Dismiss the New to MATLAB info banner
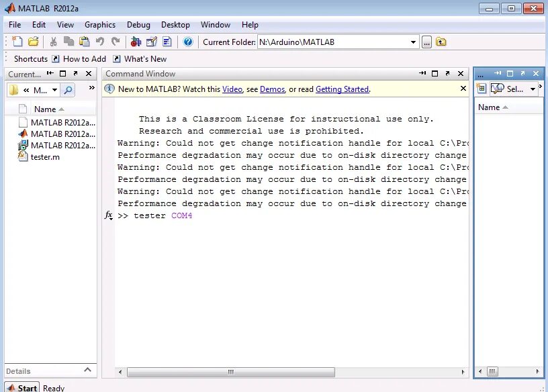This screenshot has height=392, width=548. [463, 89]
